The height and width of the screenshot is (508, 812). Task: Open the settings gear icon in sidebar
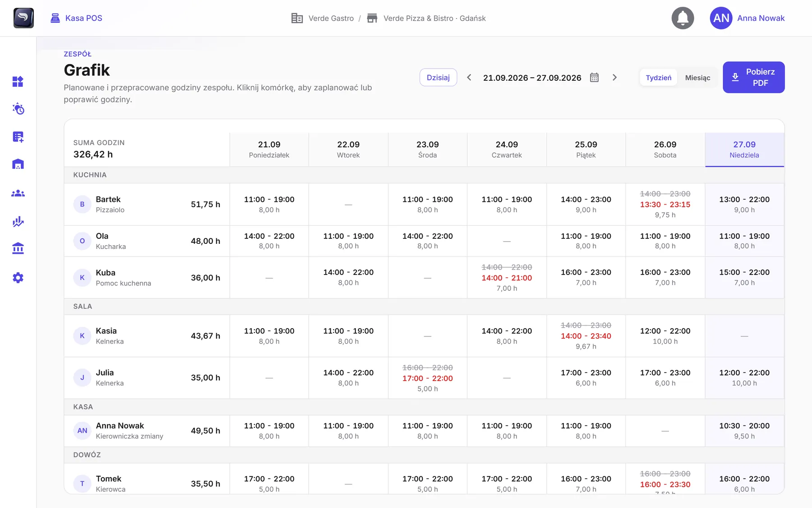[18, 278]
